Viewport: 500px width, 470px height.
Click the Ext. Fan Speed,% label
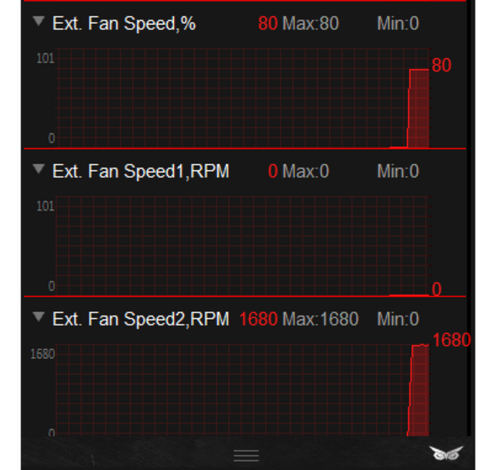[x=124, y=24]
